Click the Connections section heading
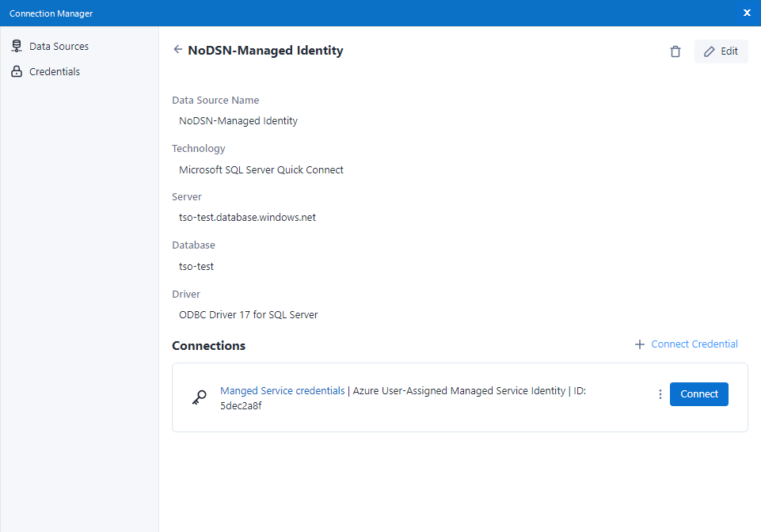Image resolution: width=761 pixels, height=532 pixels. tap(208, 346)
